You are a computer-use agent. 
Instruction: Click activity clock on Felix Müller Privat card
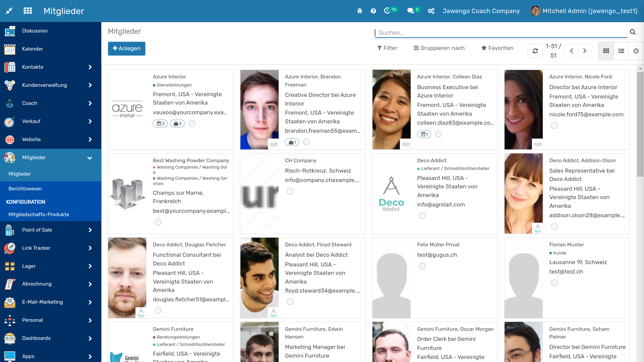click(422, 266)
